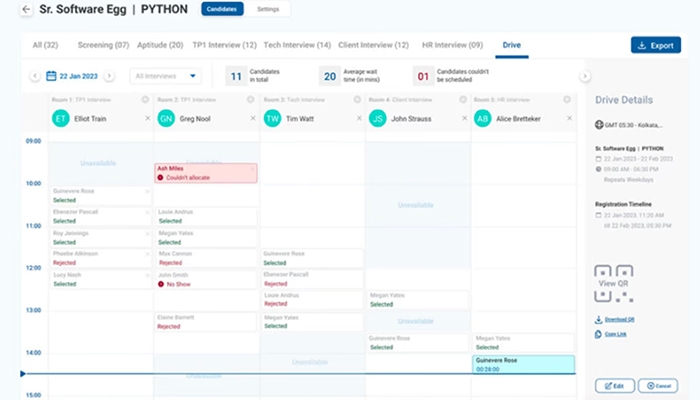
Task: Open the HR Interview (09) tab
Action: pyautogui.click(x=455, y=45)
